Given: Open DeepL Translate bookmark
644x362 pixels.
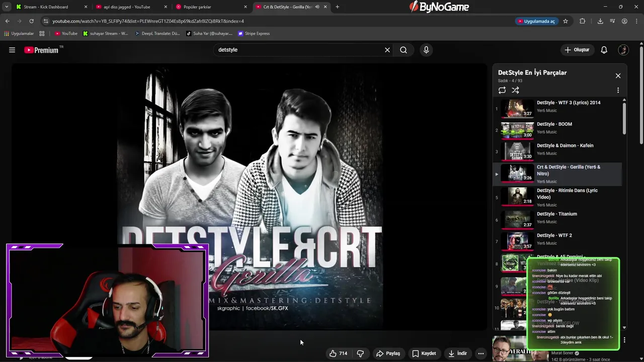Looking at the screenshot, I should click(157, 34).
